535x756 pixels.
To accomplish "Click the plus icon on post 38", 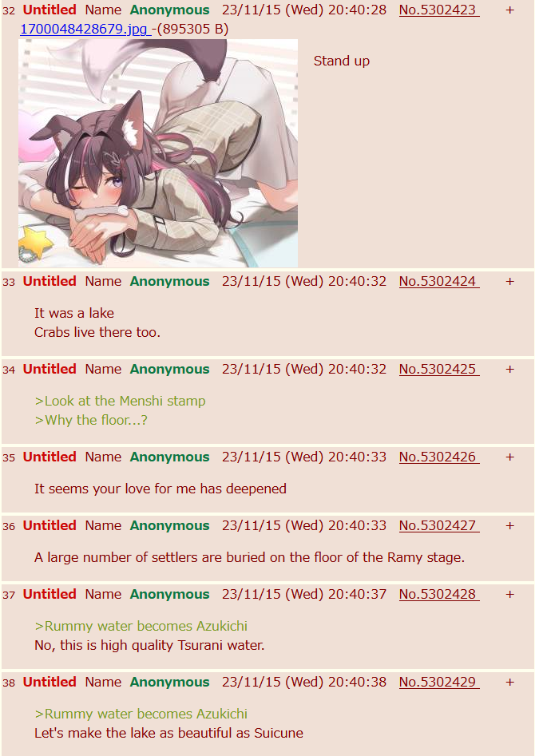I will [x=510, y=683].
